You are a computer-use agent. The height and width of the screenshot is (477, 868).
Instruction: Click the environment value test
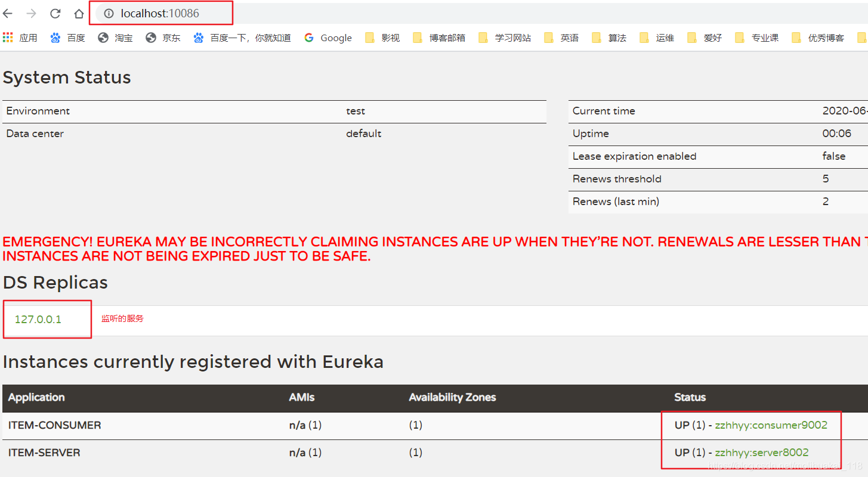point(356,111)
